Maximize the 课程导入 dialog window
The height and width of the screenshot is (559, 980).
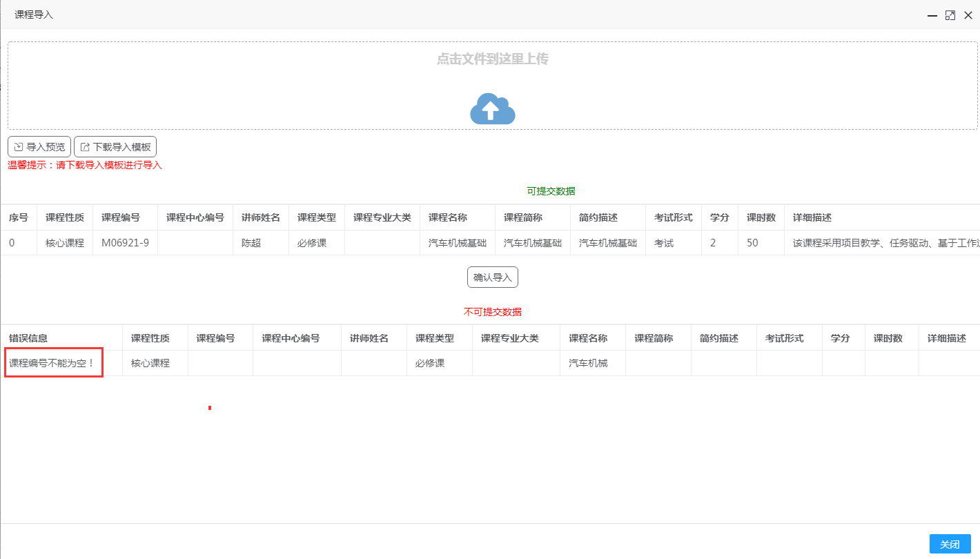[x=950, y=15]
